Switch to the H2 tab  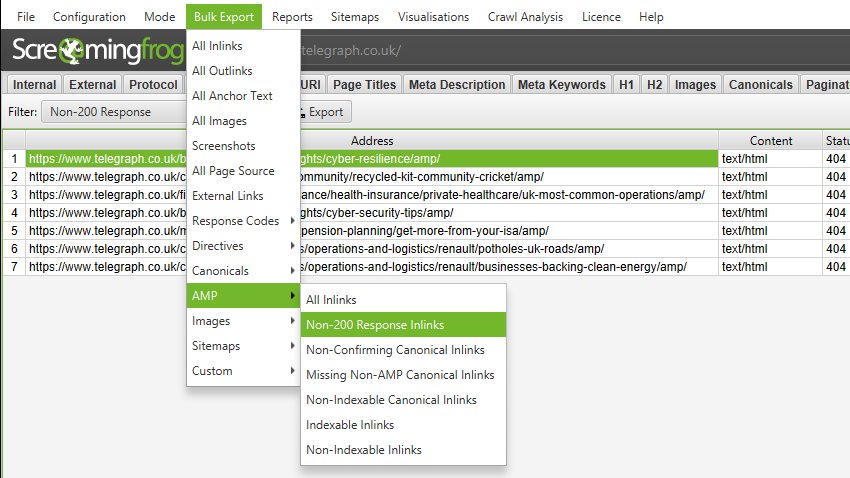pos(654,85)
